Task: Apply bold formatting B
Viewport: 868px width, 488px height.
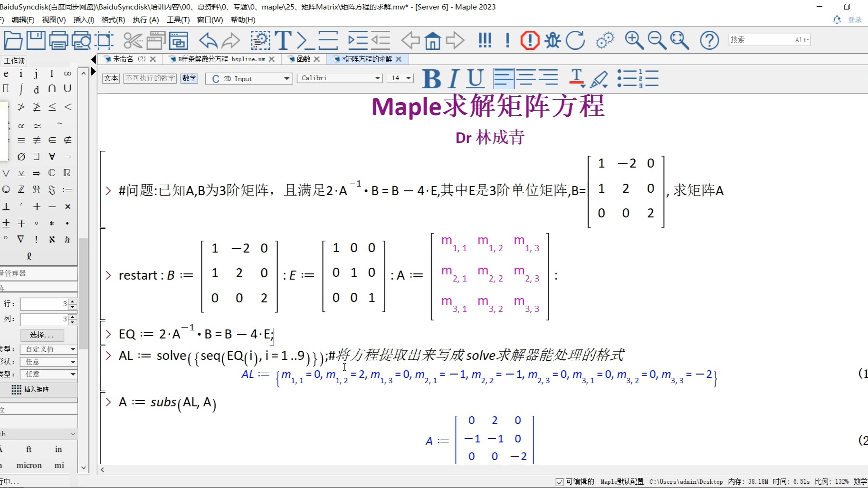Action: (x=431, y=78)
